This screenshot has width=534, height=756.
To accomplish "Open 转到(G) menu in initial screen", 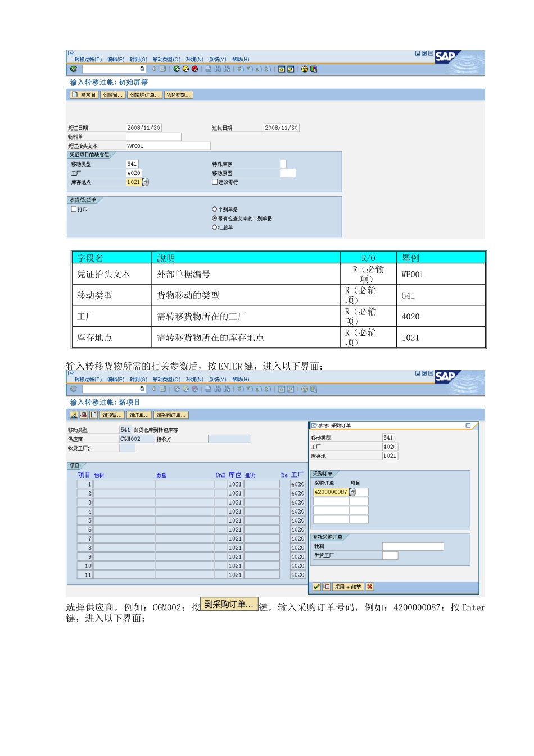I will point(138,60).
